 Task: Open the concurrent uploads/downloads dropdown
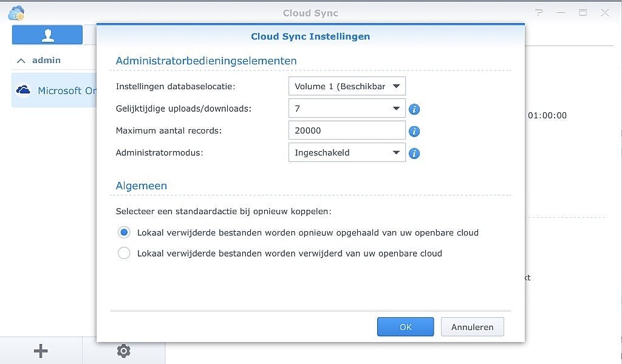[397, 108]
